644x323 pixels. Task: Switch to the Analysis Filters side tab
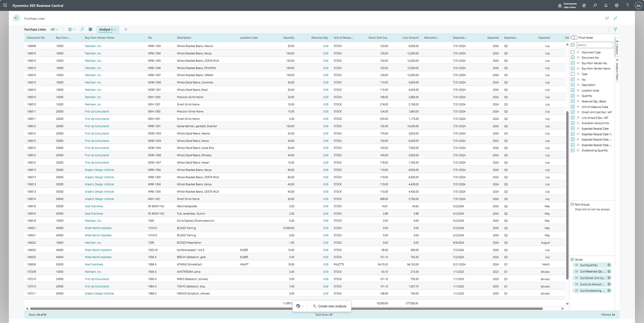pos(617,70)
